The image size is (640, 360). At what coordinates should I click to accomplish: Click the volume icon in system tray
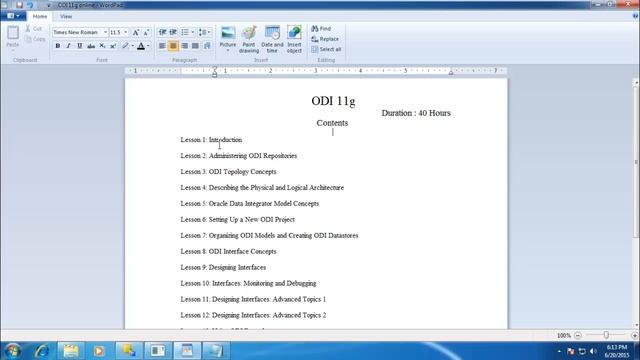(x=593, y=351)
